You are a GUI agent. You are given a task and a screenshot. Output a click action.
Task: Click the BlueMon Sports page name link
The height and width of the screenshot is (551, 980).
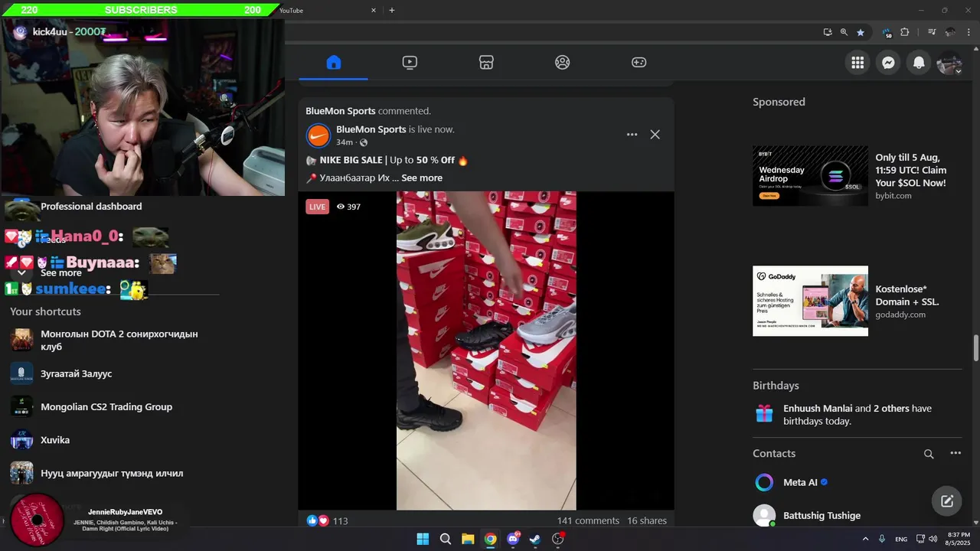pyautogui.click(x=371, y=129)
